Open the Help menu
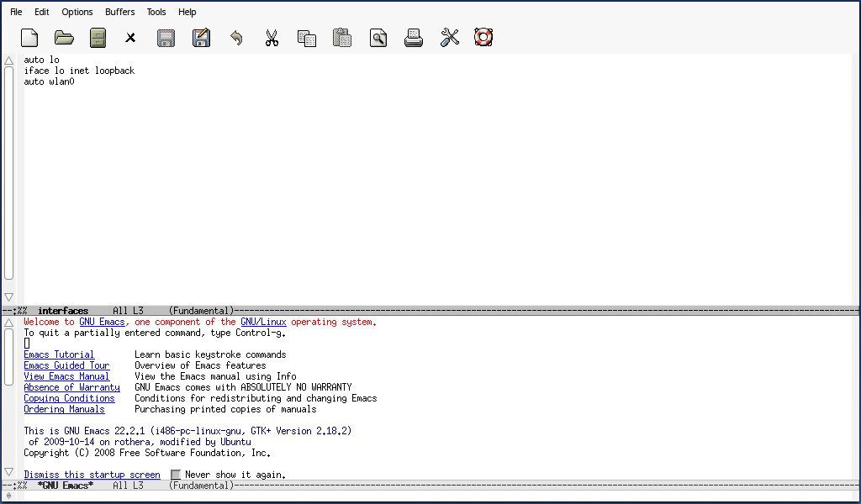The height and width of the screenshot is (504, 861). 188,12
